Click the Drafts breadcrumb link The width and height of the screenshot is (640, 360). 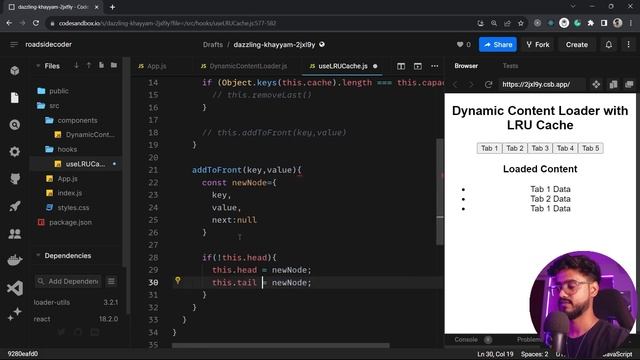pyautogui.click(x=213, y=44)
